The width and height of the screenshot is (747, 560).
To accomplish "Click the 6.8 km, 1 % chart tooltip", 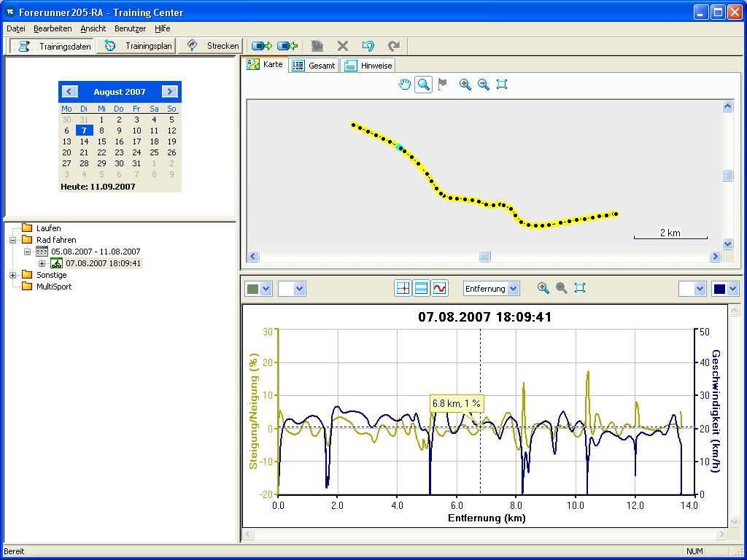I will 457,403.
